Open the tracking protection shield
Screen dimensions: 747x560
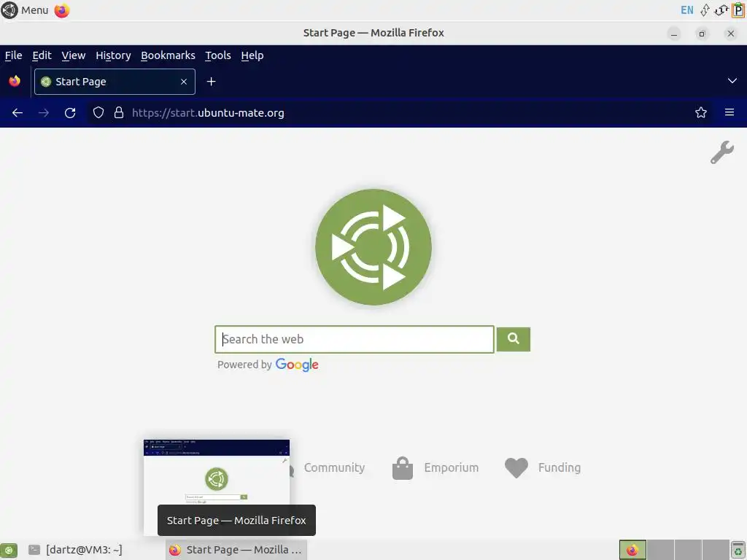pyautogui.click(x=98, y=113)
